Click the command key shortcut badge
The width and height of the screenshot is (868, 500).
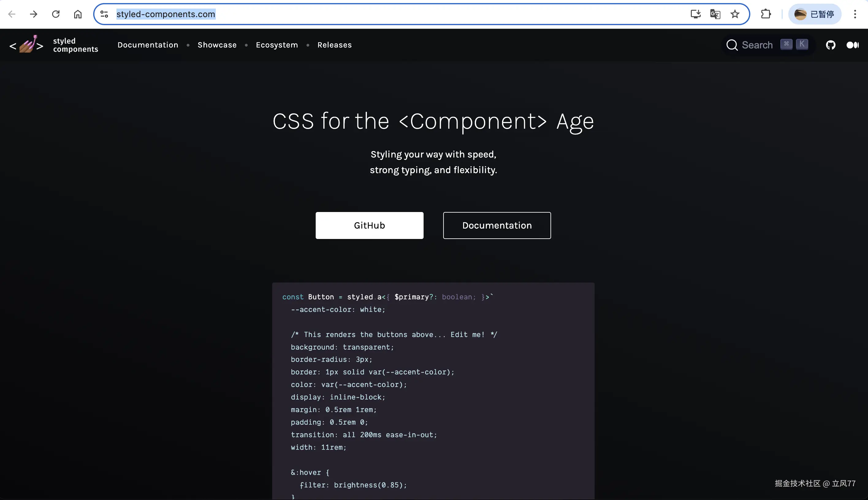[786, 44]
